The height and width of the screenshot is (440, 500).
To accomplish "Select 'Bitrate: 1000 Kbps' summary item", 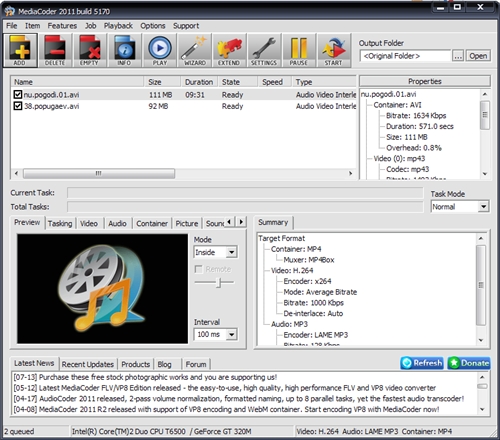I will 313,303.
